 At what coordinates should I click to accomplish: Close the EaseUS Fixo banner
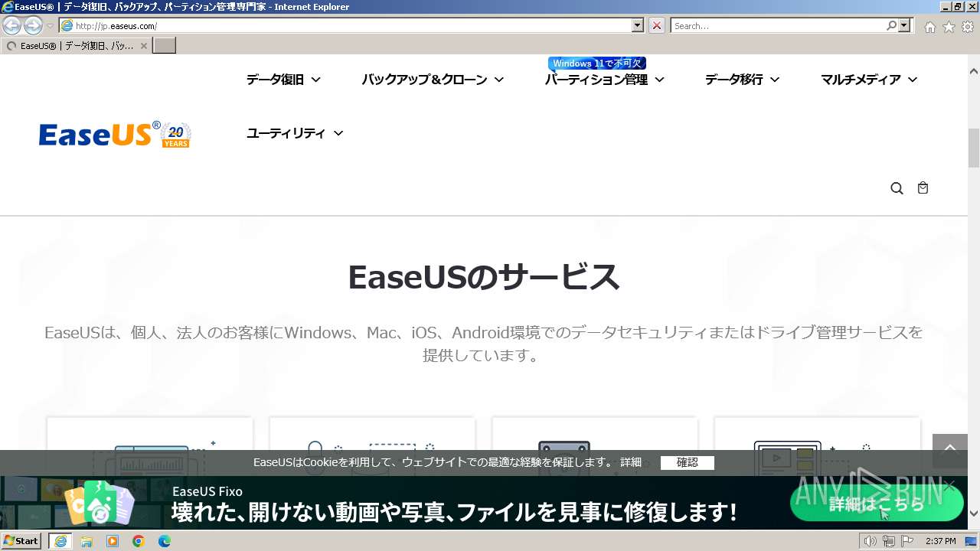[949, 486]
